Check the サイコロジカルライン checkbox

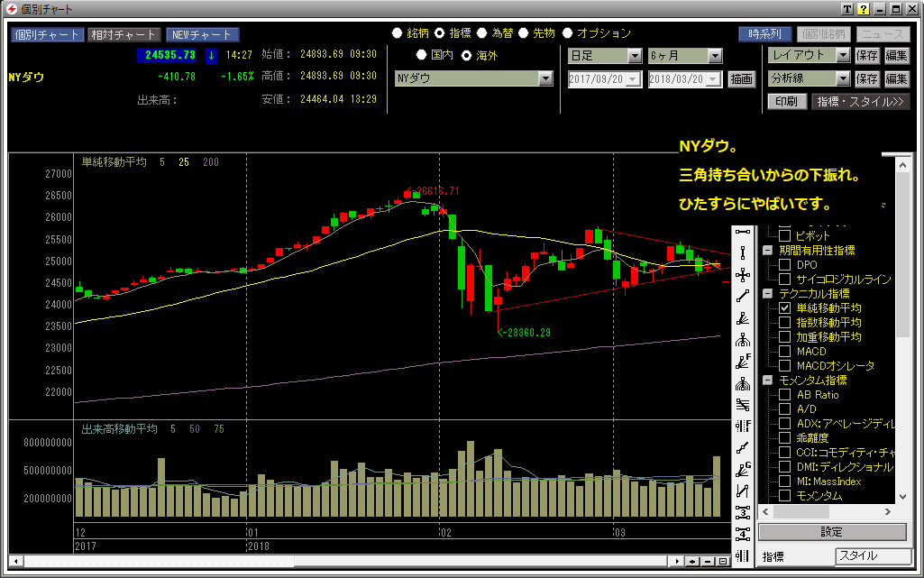[785, 279]
